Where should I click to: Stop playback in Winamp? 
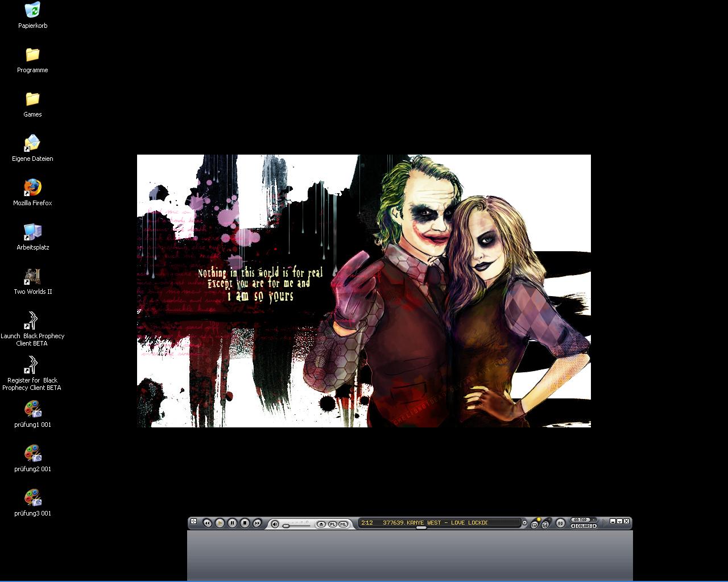(245, 523)
